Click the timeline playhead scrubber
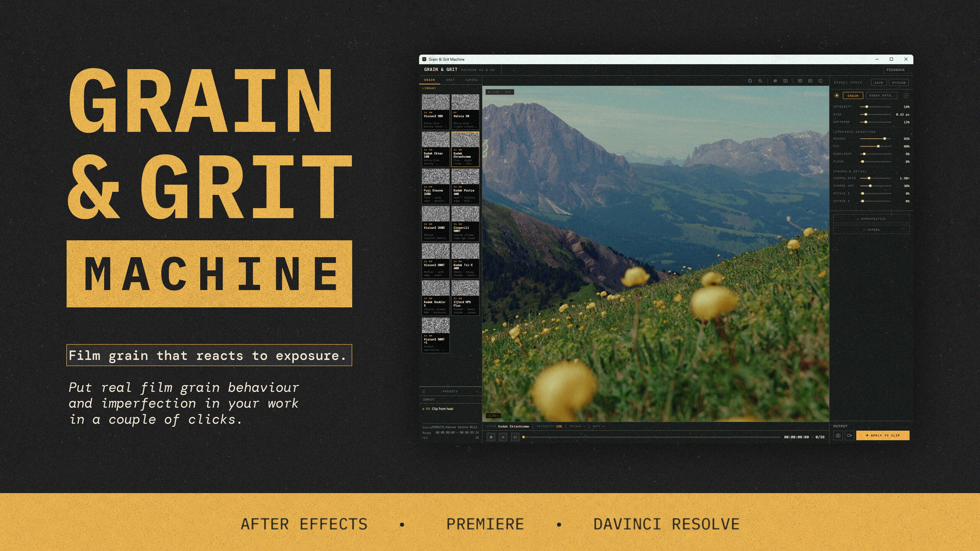Screen dimensions: 980x551 point(524,437)
